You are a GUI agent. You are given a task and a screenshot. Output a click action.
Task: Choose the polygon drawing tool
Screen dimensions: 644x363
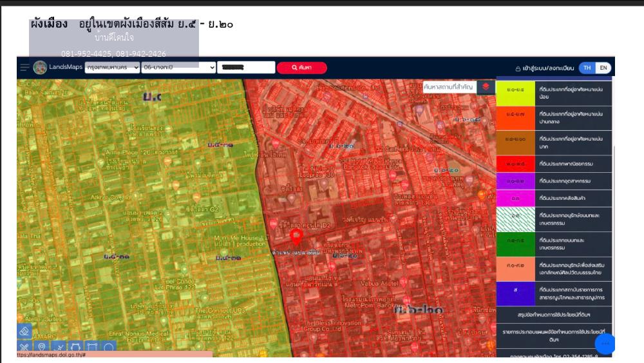tap(75, 348)
